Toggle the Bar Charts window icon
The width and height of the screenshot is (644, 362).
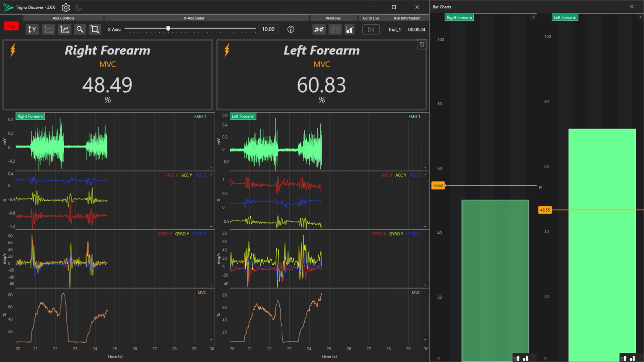350,29
